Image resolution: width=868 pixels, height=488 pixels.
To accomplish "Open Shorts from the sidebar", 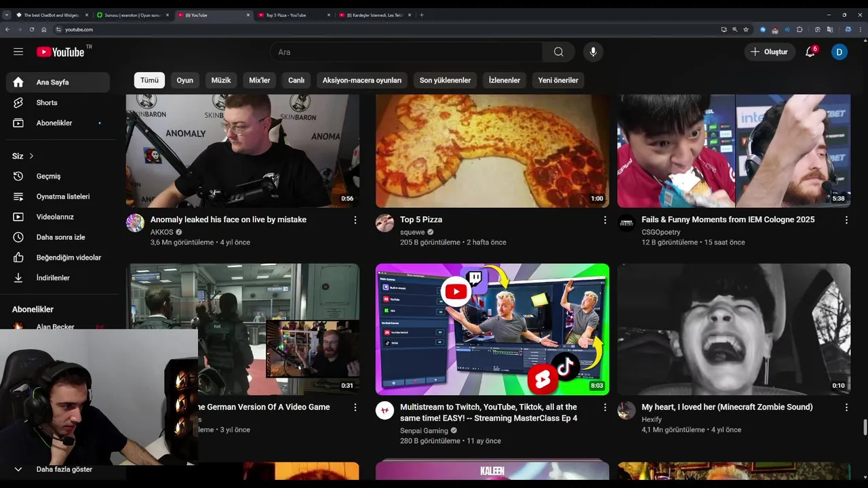I will click(x=58, y=102).
